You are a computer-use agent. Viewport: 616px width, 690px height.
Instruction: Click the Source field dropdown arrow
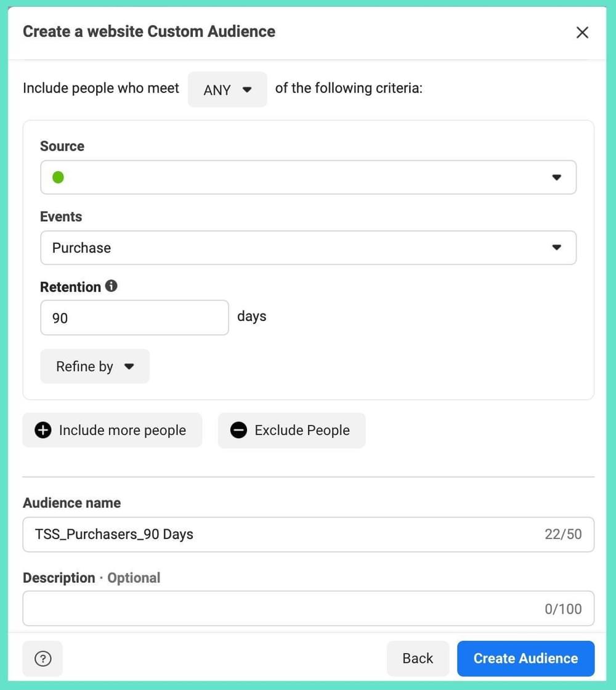coord(556,177)
